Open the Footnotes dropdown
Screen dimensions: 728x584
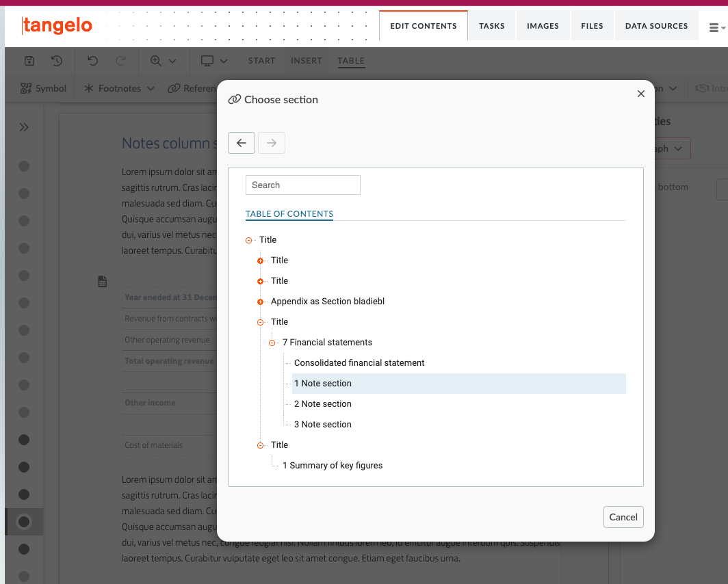click(119, 88)
